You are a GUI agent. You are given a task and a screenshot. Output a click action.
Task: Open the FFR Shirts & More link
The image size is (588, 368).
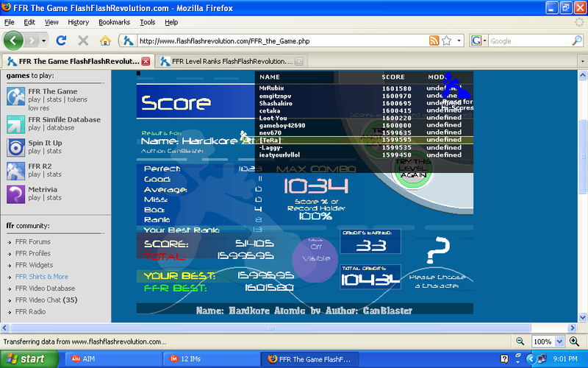(41, 277)
